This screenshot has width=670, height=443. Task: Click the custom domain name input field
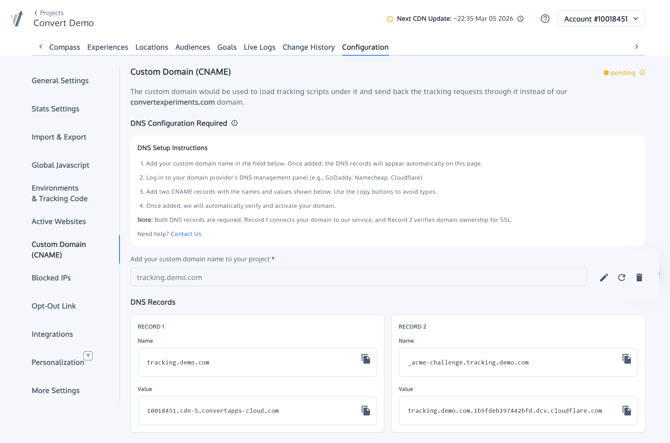click(x=358, y=277)
